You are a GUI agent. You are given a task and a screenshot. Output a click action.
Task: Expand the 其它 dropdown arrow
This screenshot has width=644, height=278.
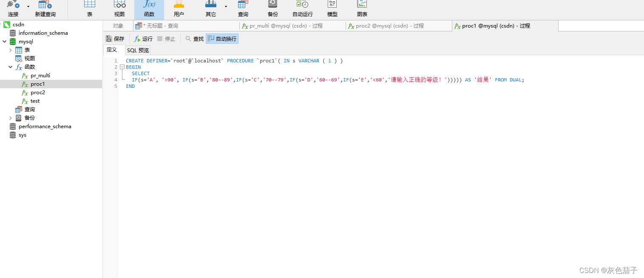pos(226,7)
